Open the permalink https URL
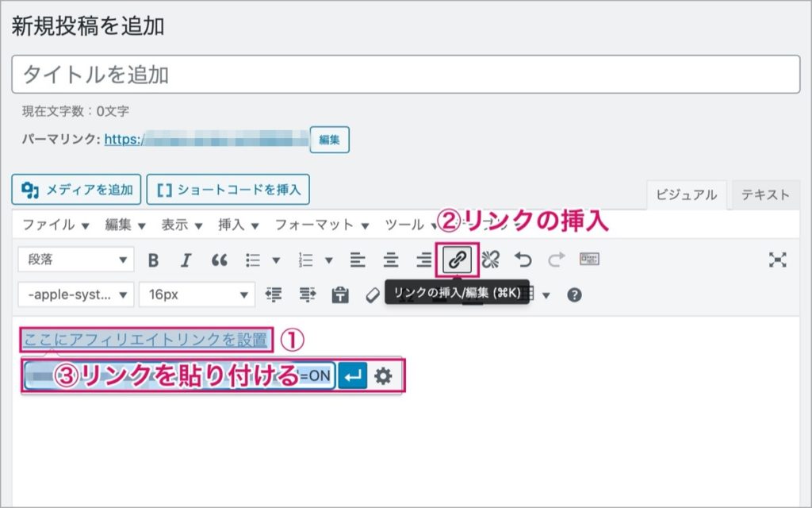Screen dimensions: 812x508 [x=206, y=139]
